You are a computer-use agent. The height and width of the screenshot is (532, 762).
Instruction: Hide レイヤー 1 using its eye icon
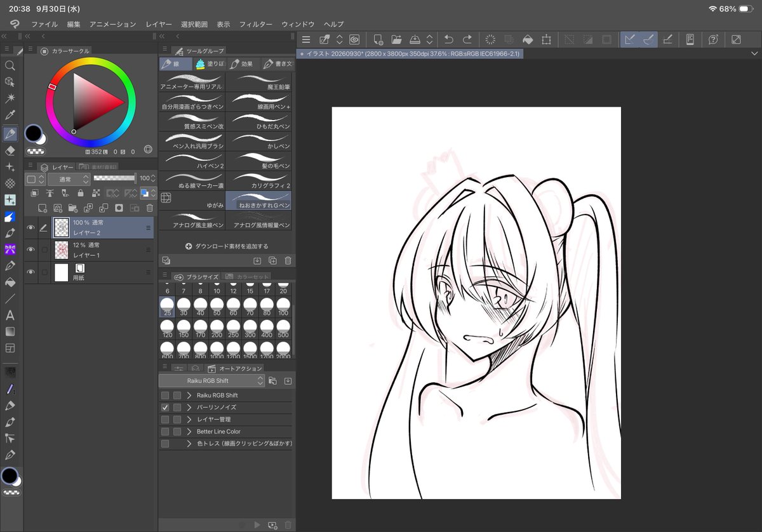(x=30, y=249)
